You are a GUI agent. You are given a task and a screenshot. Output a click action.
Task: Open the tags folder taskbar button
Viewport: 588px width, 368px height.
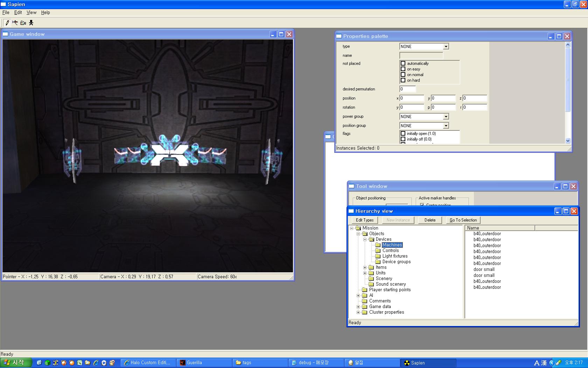pos(260,363)
